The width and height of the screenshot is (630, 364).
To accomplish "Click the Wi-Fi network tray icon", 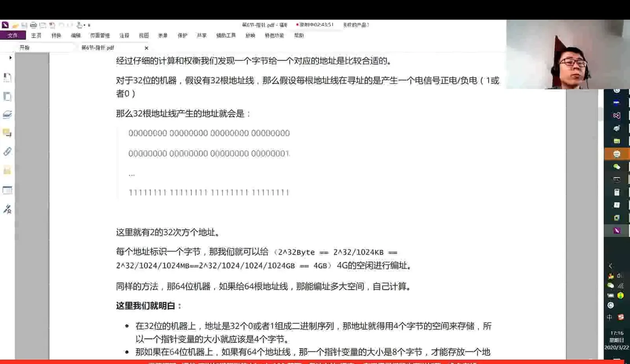I will click(x=621, y=286).
